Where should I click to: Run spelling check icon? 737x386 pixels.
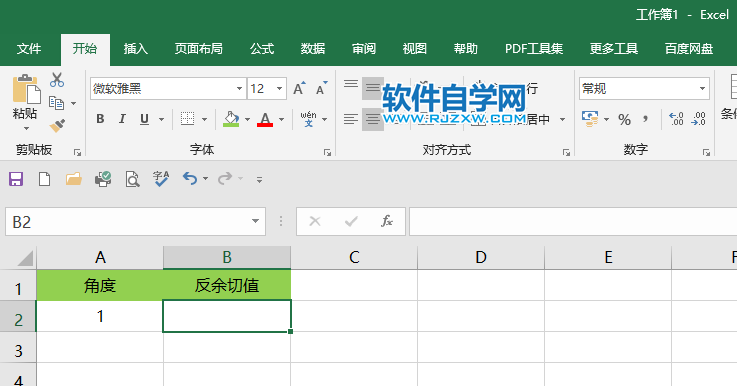coord(161,179)
